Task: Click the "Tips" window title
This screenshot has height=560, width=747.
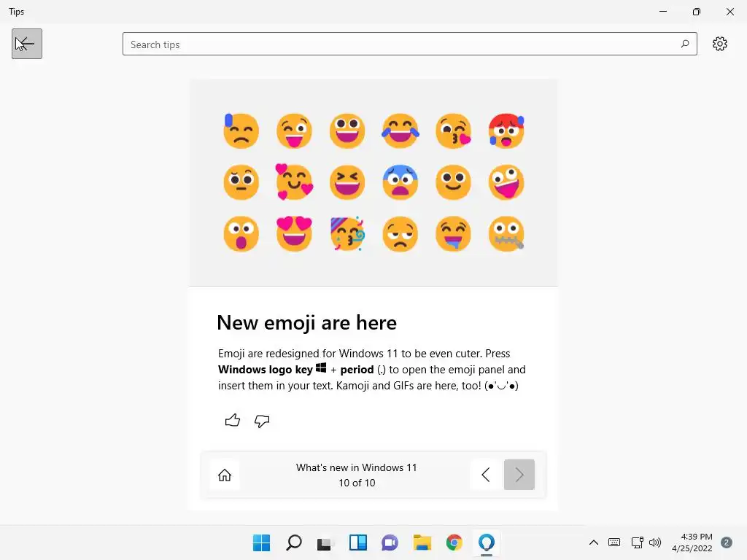Action: click(16, 12)
